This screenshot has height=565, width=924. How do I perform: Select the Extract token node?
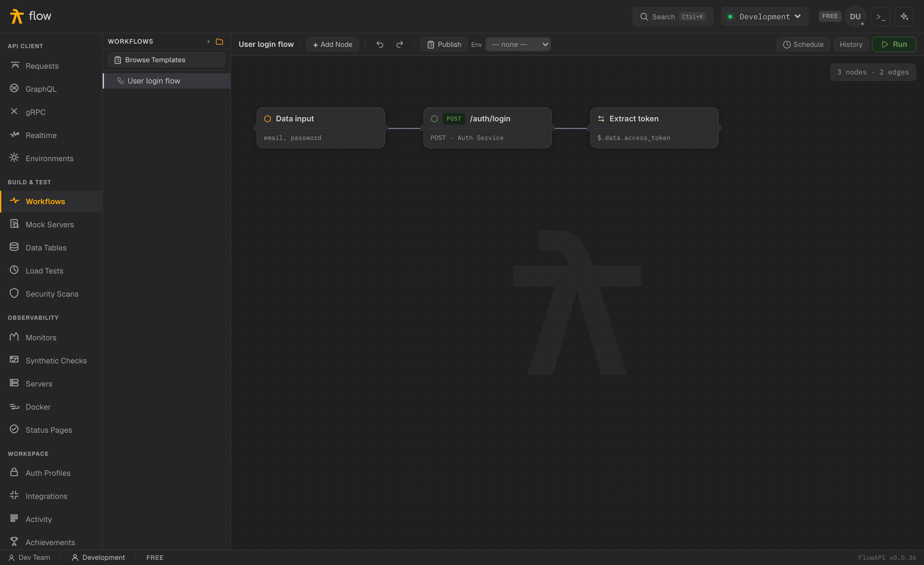(x=654, y=128)
